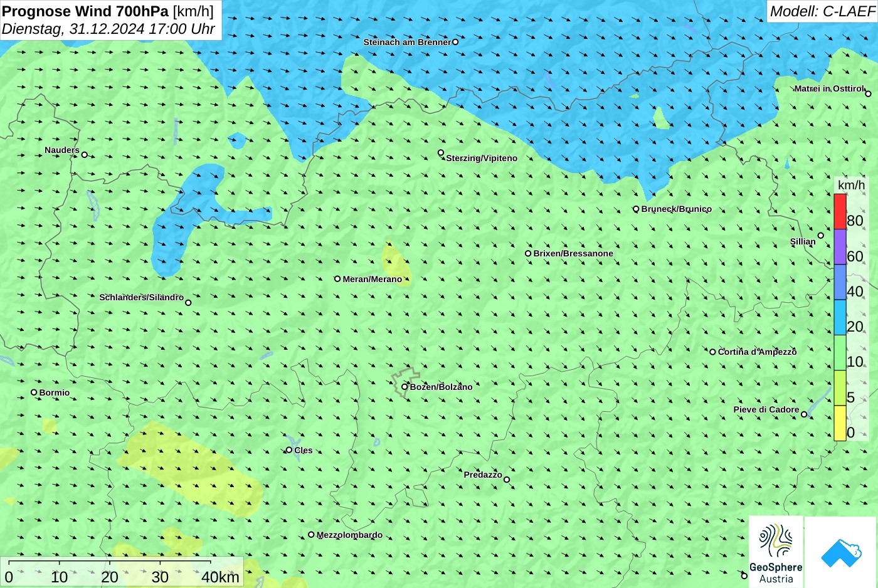The width and height of the screenshot is (878, 588).
Task: Click the Predazzo location marker
Action: pyautogui.click(x=507, y=480)
